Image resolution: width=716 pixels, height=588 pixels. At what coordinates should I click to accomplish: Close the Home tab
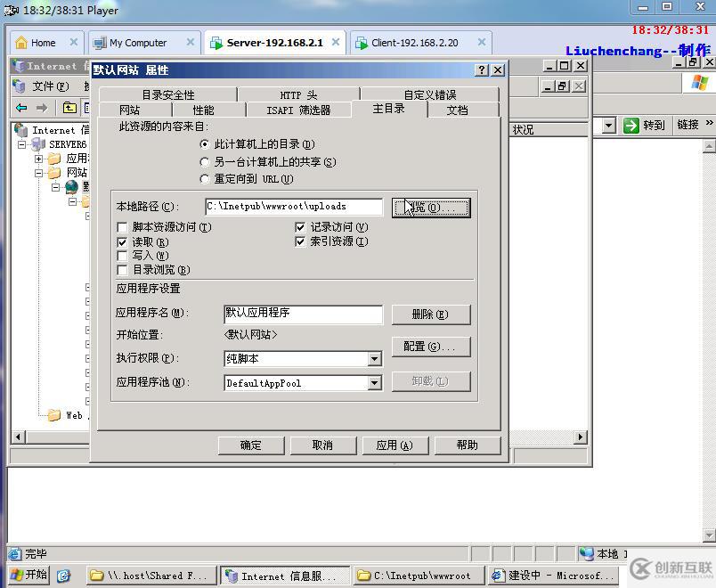[74, 43]
